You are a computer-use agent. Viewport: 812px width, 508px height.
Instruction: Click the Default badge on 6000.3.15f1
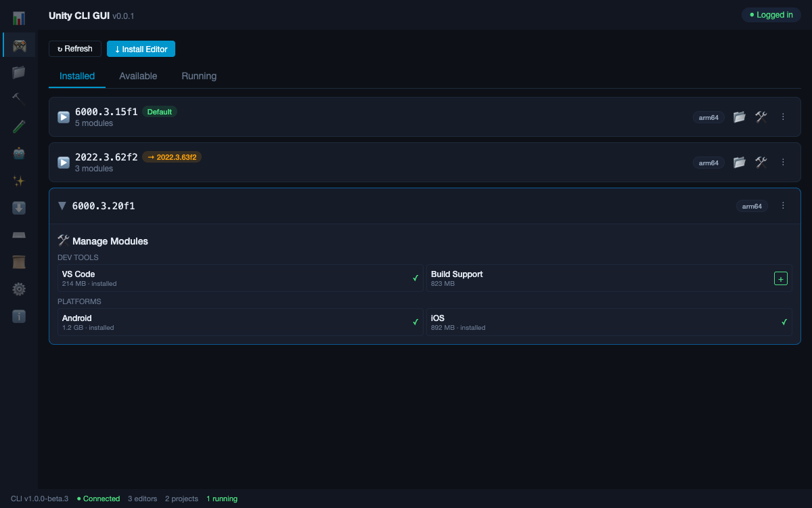tap(160, 112)
